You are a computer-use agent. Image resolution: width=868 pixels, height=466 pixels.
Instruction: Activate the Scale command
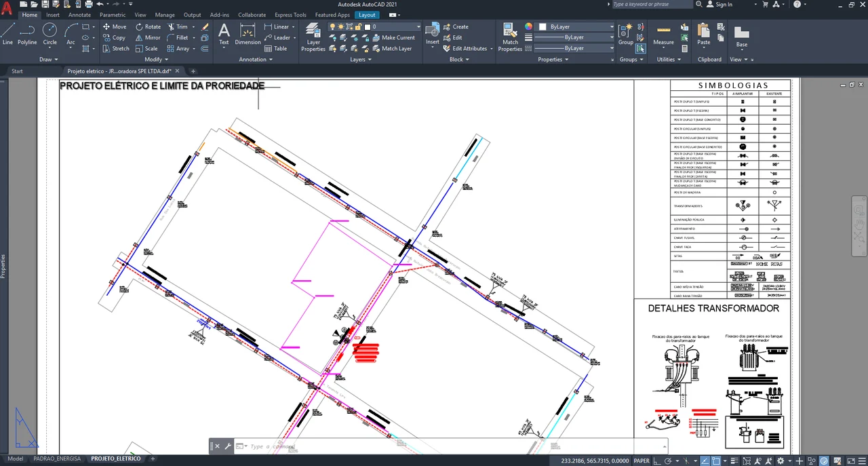pyautogui.click(x=146, y=49)
